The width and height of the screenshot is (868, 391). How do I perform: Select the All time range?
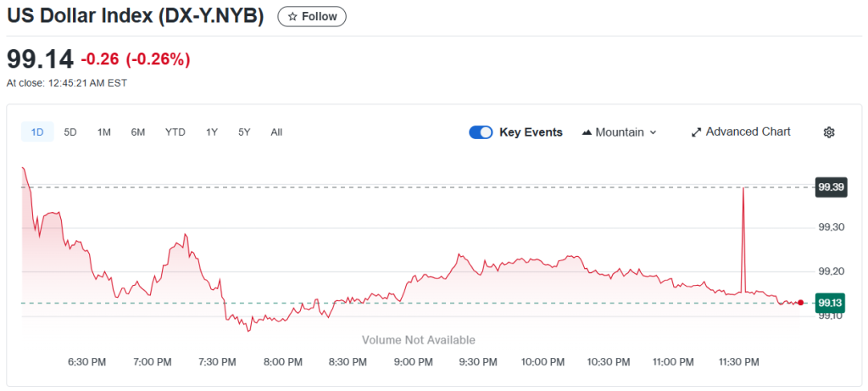[x=276, y=132]
